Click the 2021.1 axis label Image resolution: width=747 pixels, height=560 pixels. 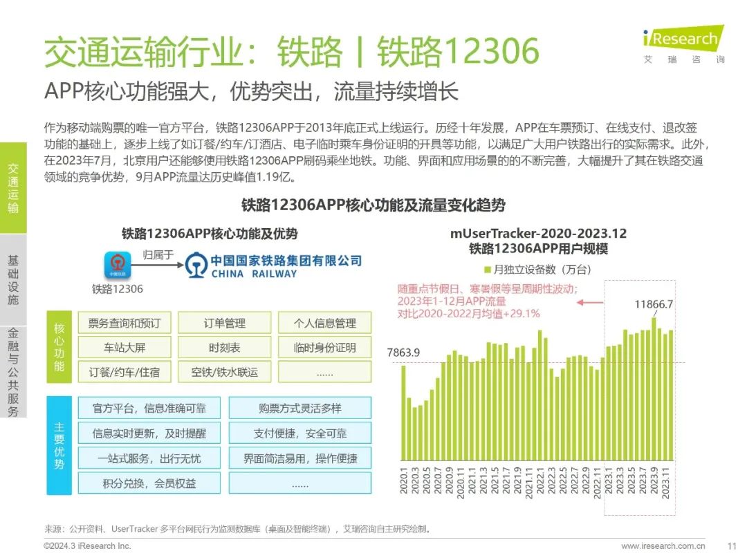click(472, 480)
